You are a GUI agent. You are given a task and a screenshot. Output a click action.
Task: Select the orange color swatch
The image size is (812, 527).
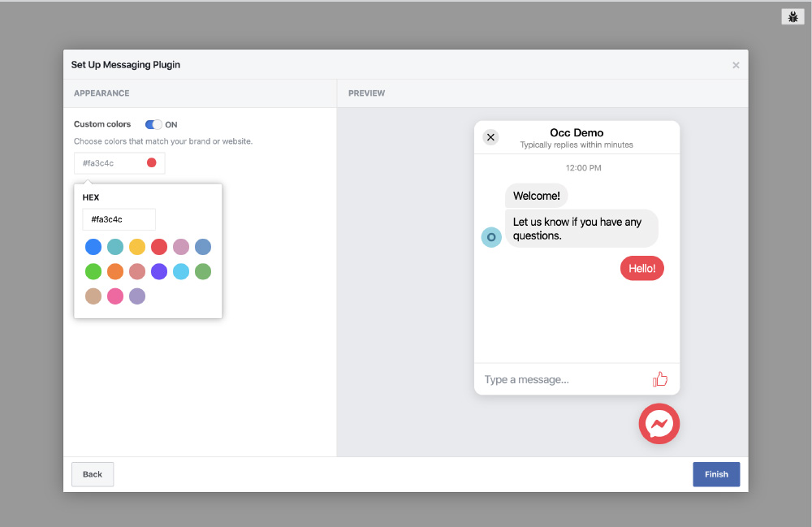115,271
